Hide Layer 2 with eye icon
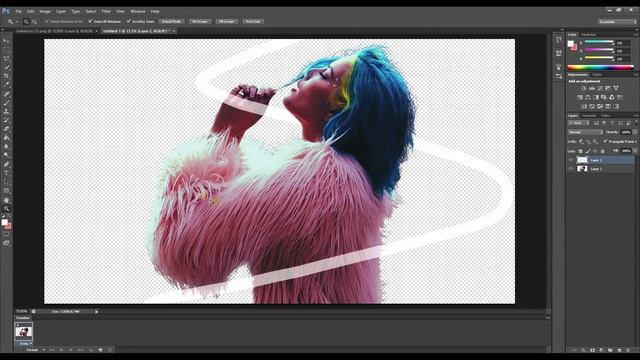This screenshot has height=360, width=640. coord(571,160)
